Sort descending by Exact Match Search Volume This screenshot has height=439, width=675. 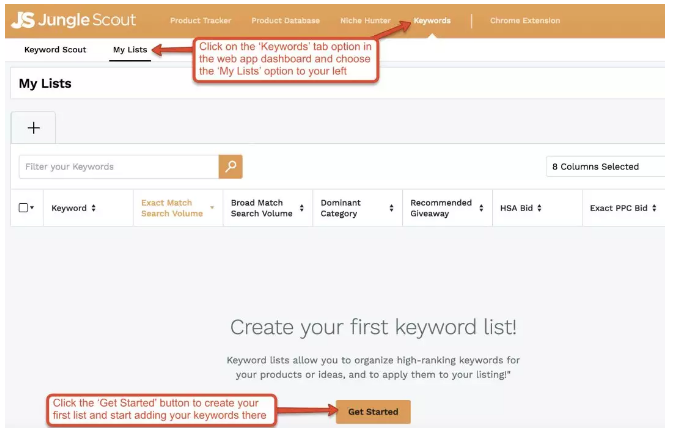pos(212,208)
